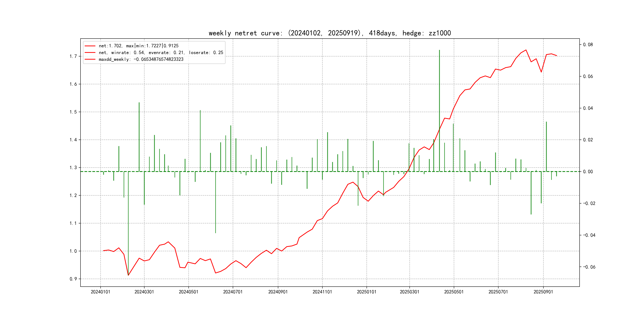Click red line swatch beside maxdd_weekly legend
Screen dimensions: 644x322
pyautogui.click(x=90, y=59)
